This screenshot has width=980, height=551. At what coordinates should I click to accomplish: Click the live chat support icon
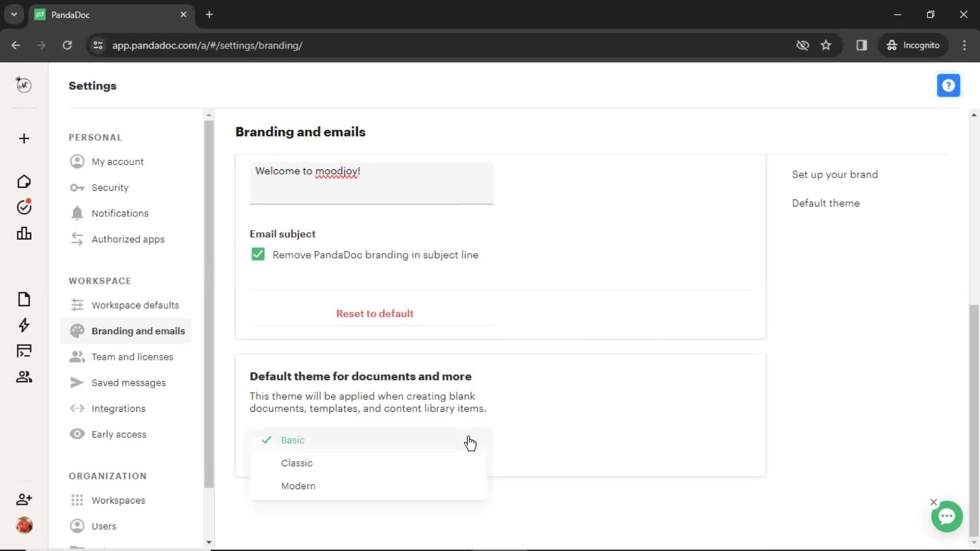tap(946, 516)
